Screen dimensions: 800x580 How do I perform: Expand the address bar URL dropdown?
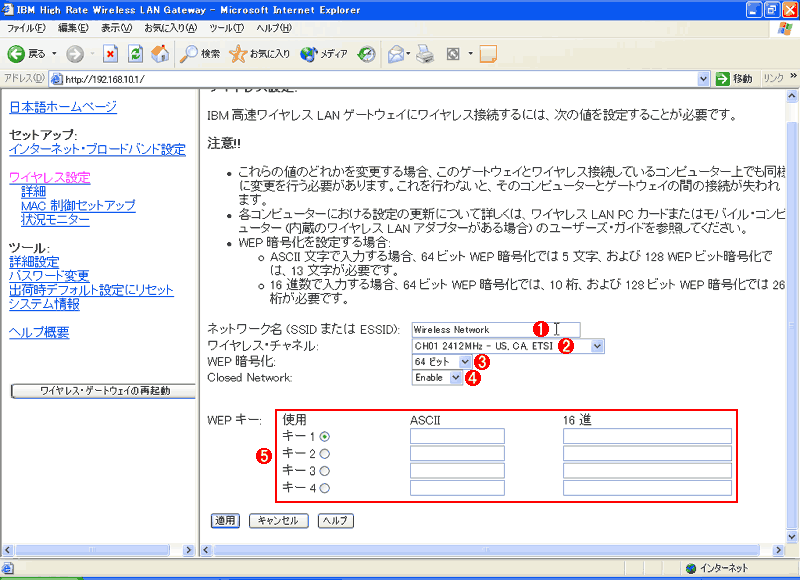point(703,79)
